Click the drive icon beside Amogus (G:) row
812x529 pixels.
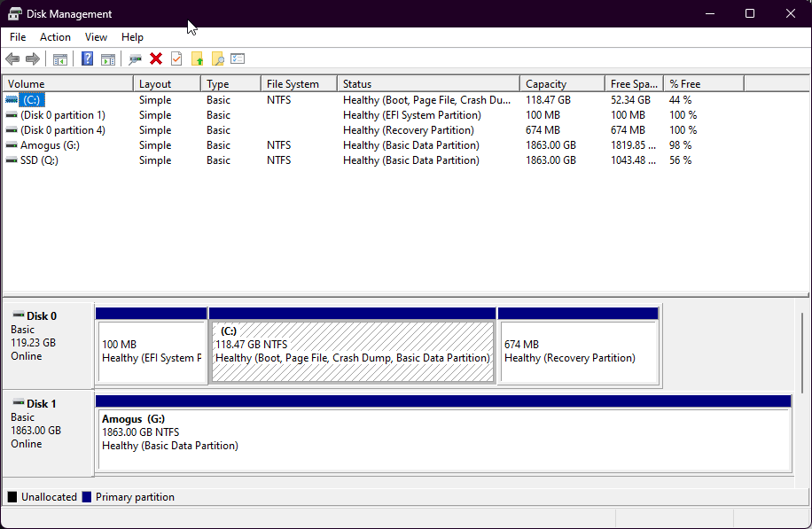pyautogui.click(x=12, y=145)
